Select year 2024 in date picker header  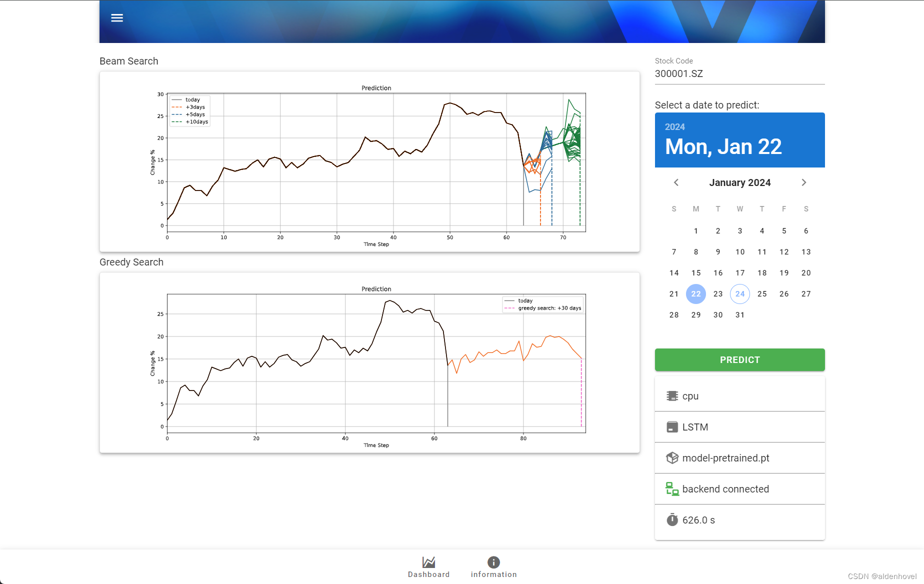pyautogui.click(x=674, y=127)
